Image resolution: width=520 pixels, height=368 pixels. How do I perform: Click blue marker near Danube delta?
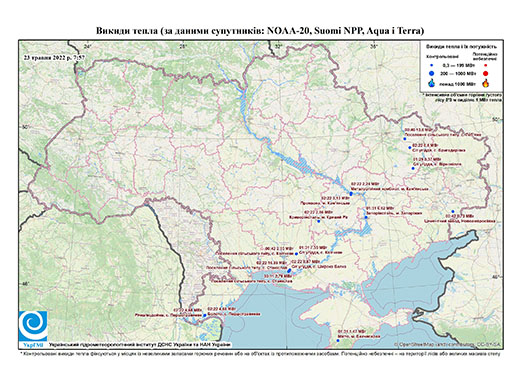click(x=204, y=315)
